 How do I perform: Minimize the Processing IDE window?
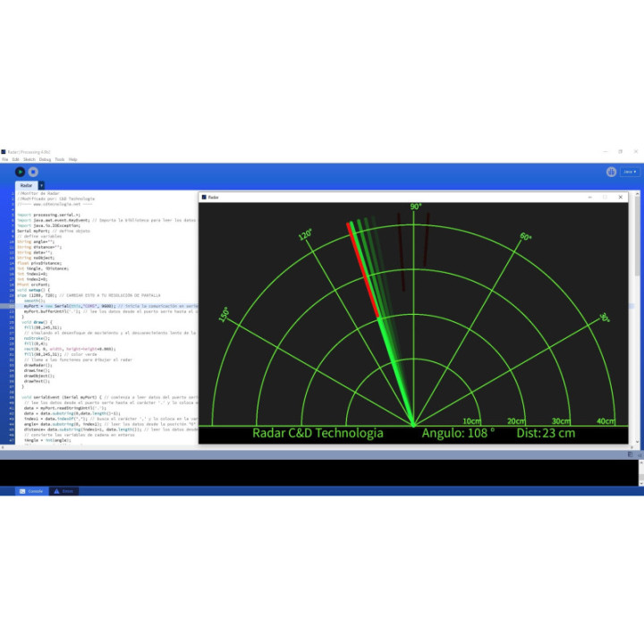606,151
